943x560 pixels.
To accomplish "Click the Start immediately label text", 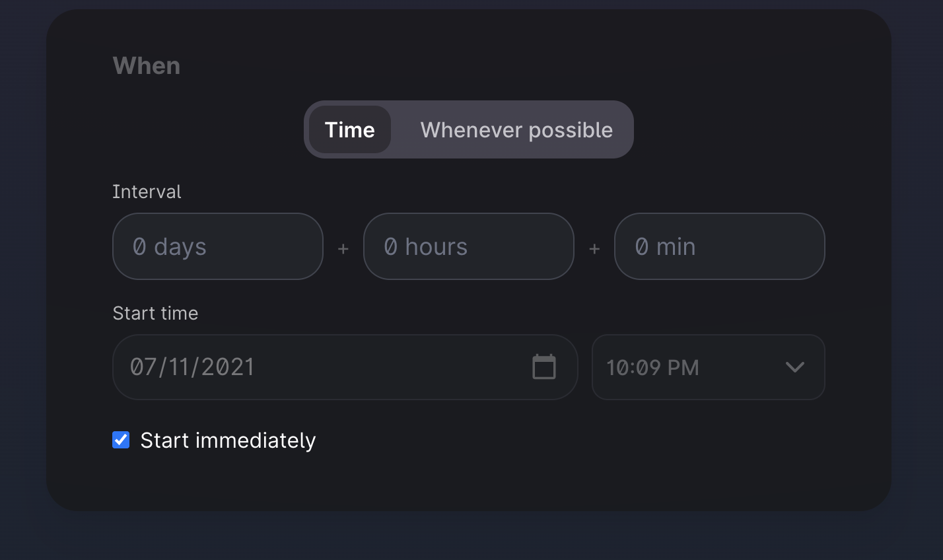I will coord(228,440).
